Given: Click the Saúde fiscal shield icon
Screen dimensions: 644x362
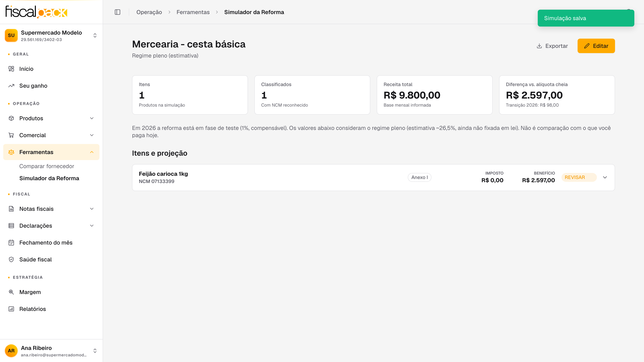Looking at the screenshot, I should coord(11,260).
